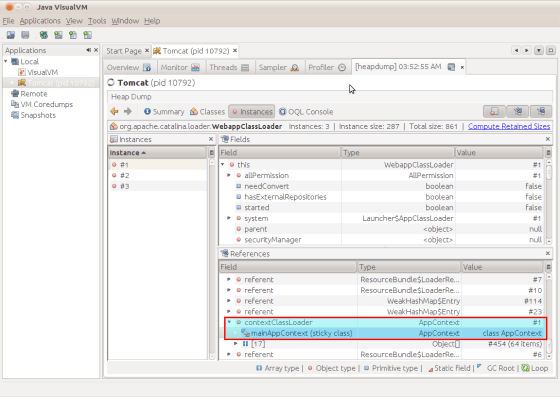Show the heap dump Classes view
Image resolution: width=560 pixels, height=397 pixels.
coord(208,112)
